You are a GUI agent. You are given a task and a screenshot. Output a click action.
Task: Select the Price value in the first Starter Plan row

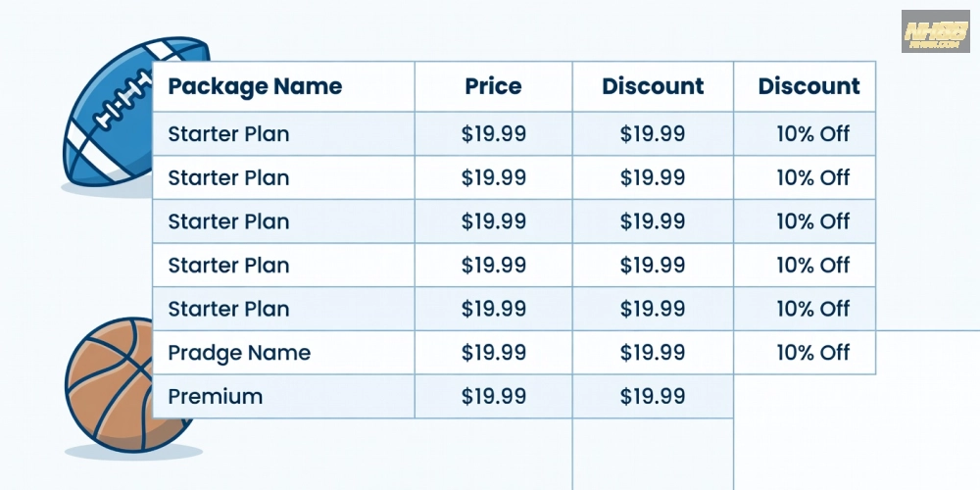[x=493, y=134]
